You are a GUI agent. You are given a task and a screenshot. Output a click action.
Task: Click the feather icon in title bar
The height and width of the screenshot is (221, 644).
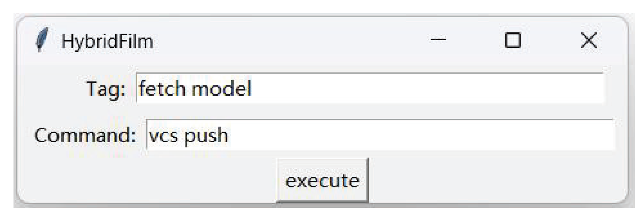[42, 40]
